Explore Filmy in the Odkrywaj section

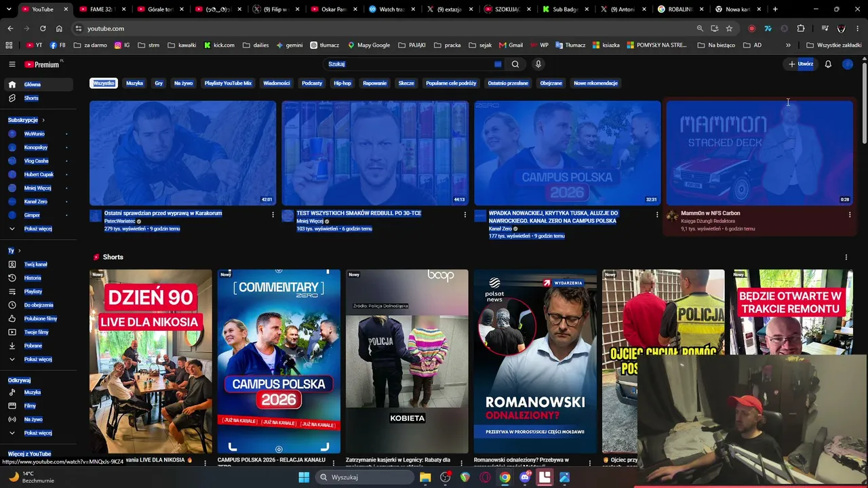click(x=38, y=406)
